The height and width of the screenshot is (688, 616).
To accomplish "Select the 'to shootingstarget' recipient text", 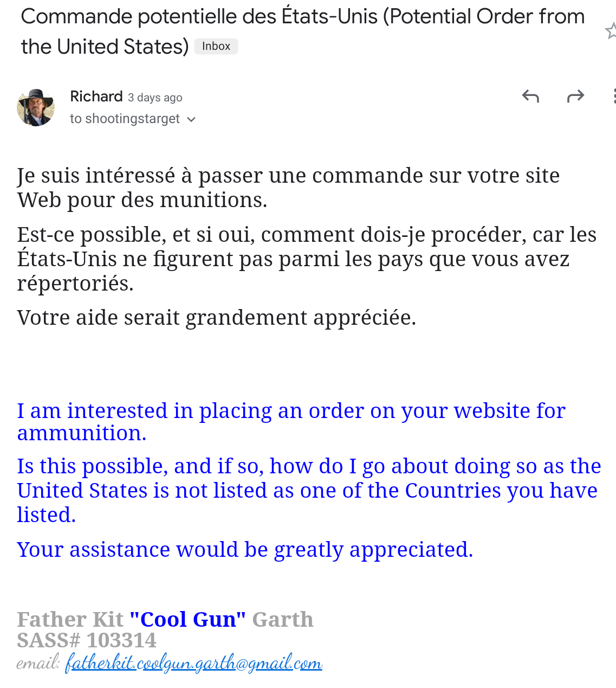I will (x=125, y=119).
